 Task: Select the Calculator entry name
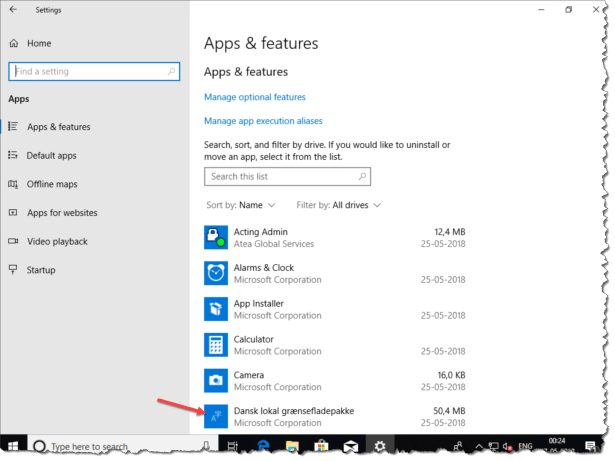(x=253, y=339)
